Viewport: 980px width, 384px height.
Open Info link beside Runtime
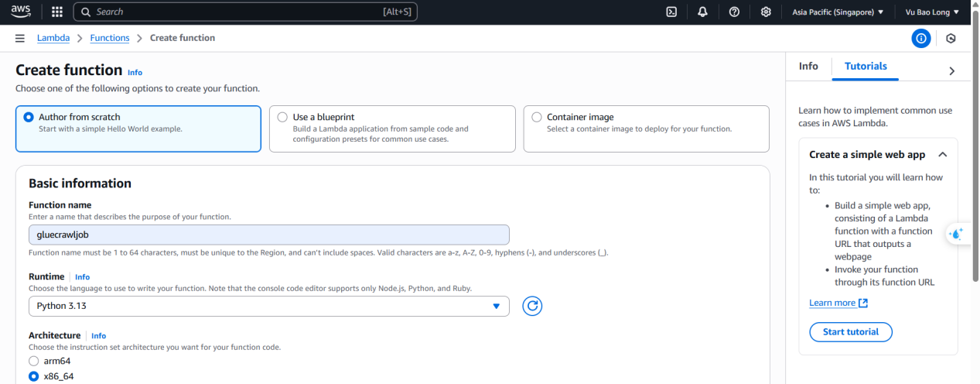[x=83, y=276]
